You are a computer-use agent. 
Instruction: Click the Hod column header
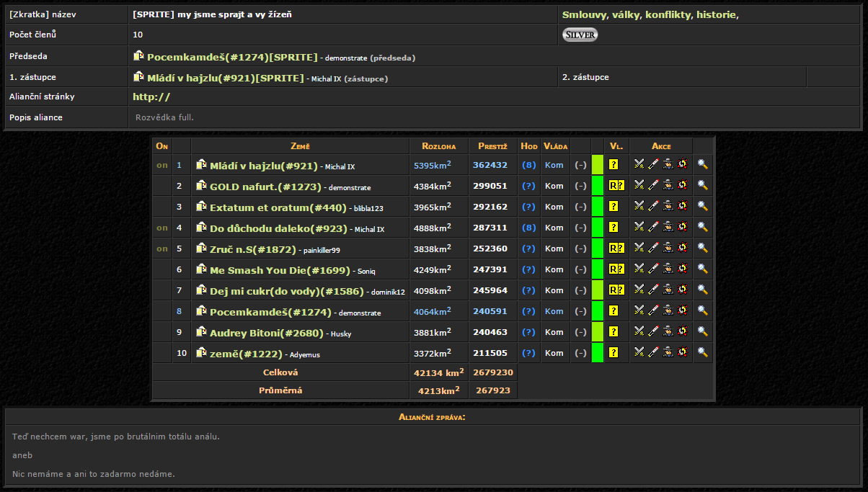pos(529,146)
